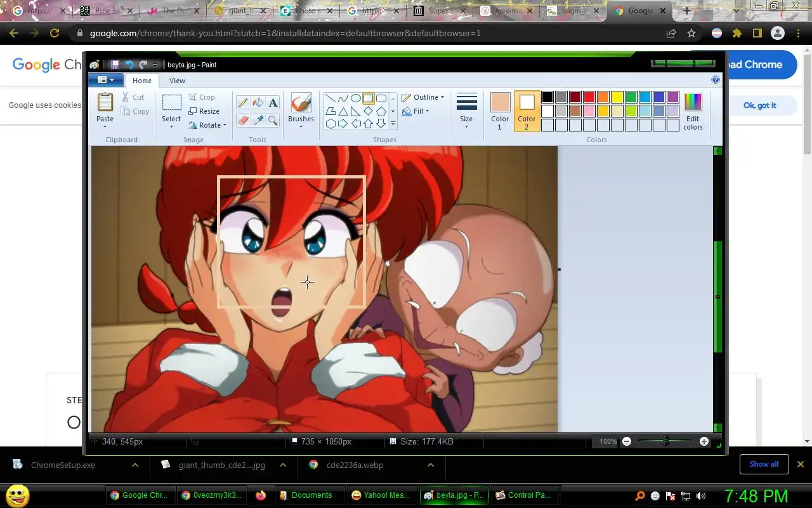Click the Brushes tool icon
Image resolution: width=812 pixels, height=508 pixels.
[x=301, y=104]
